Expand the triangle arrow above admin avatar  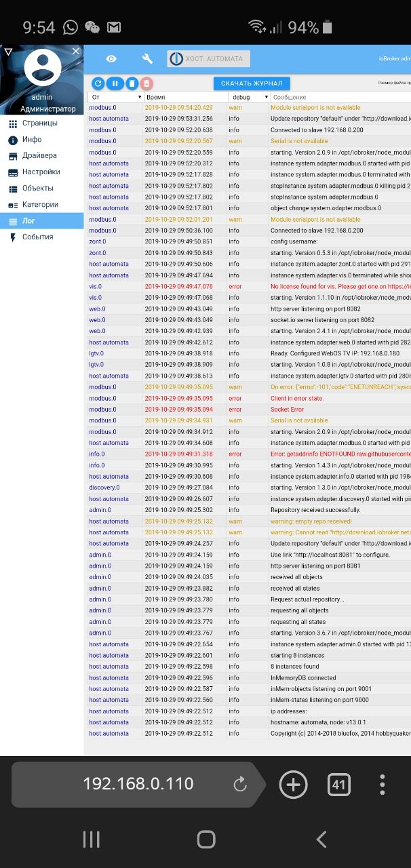[x=8, y=52]
